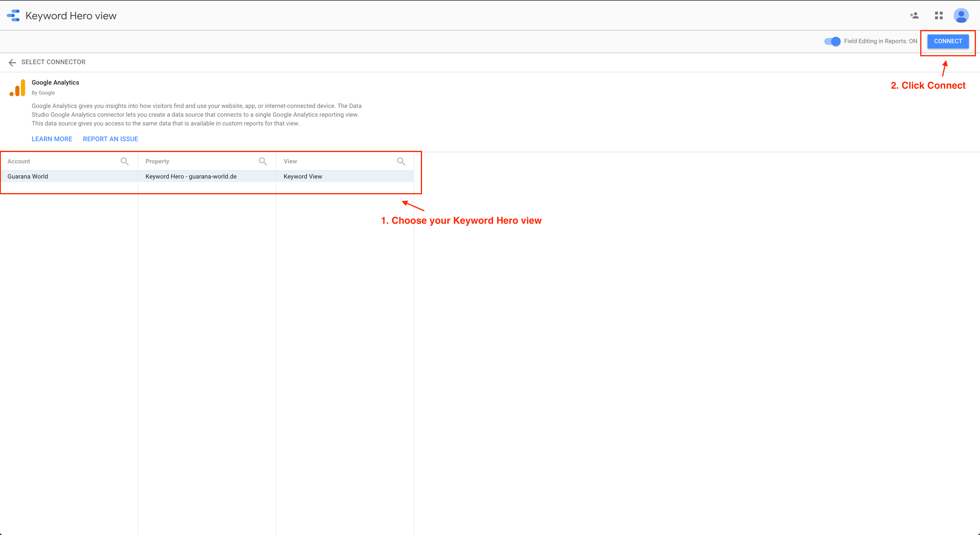Open the REPORT AN ISSUE link
Viewport: 980px width, 535px height.
[110, 139]
